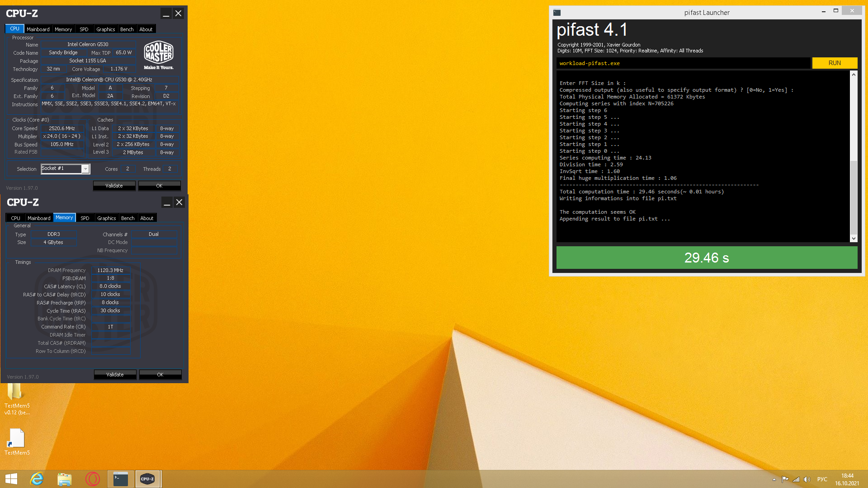Click the Bus Speed 105.0 MHz value

pos(62,144)
